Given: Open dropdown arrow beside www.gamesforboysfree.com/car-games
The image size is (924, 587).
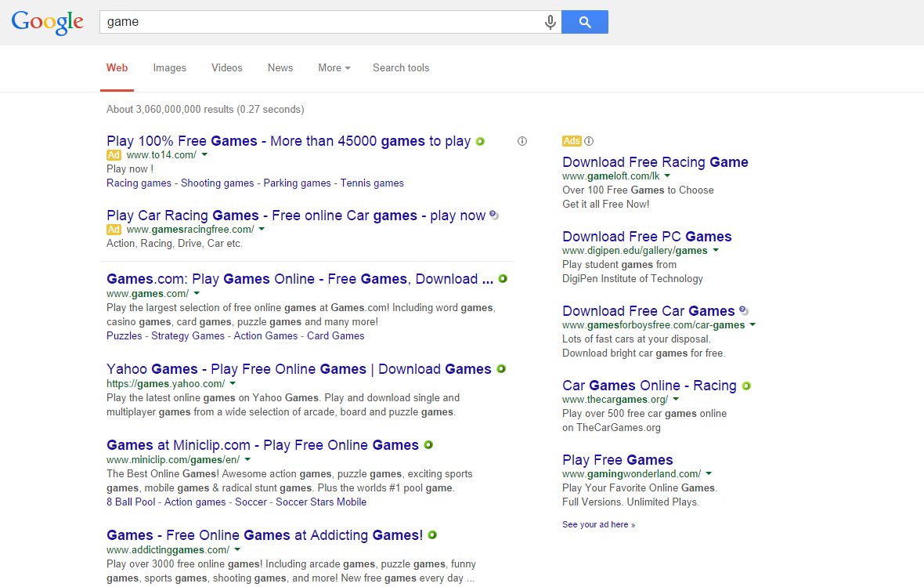Looking at the screenshot, I should tap(753, 324).
